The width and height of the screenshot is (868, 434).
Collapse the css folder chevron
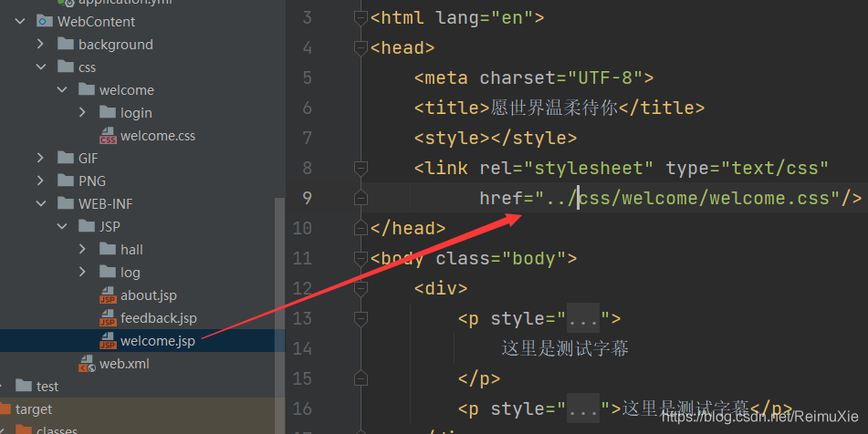pyautogui.click(x=41, y=67)
